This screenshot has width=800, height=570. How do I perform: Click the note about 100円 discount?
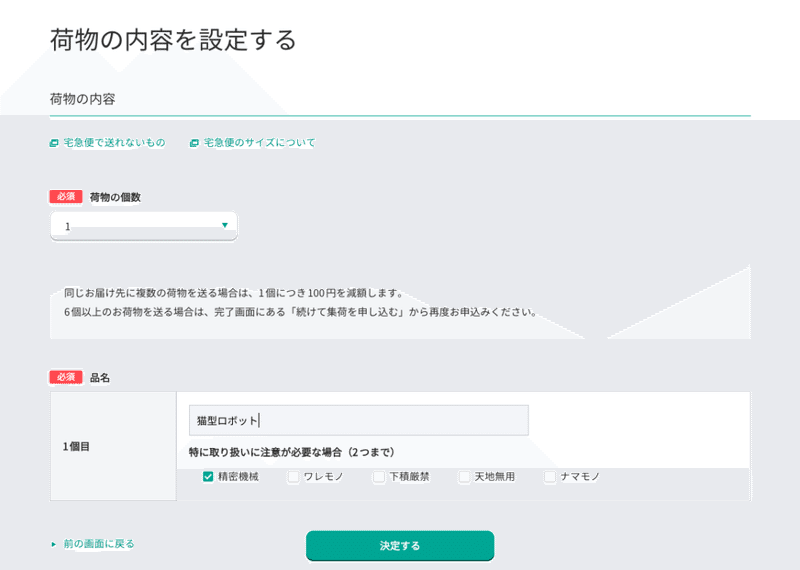[234, 293]
